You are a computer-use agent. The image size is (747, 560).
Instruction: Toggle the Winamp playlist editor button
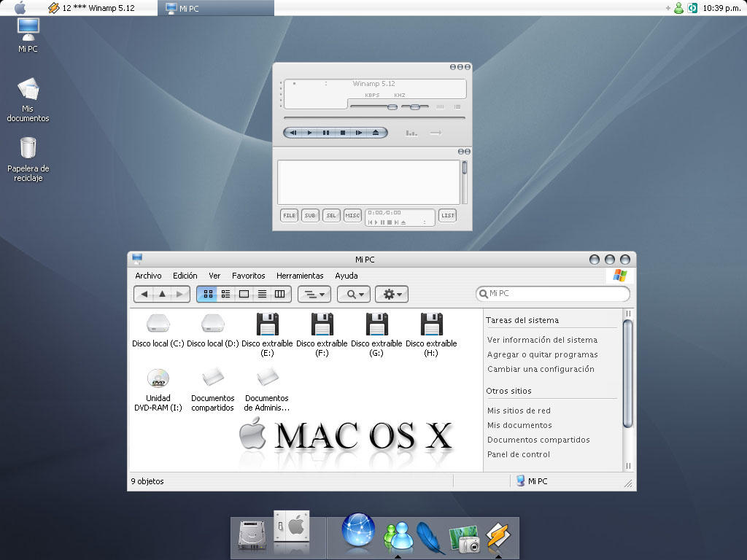tap(457, 106)
